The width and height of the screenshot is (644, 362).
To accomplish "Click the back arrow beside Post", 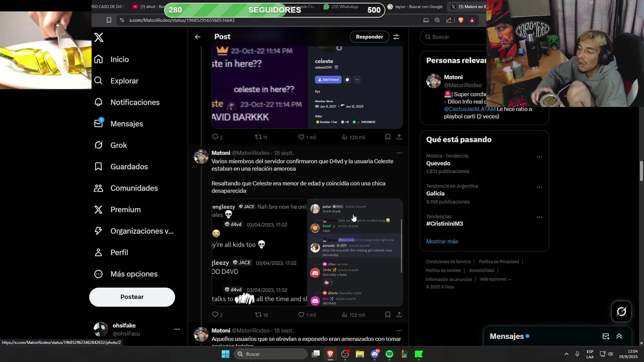I will coord(198,37).
